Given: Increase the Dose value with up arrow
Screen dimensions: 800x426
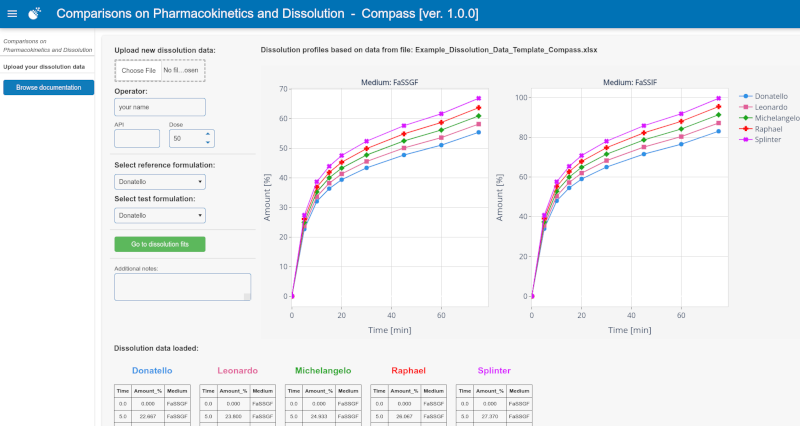Looking at the screenshot, I should coord(207,134).
